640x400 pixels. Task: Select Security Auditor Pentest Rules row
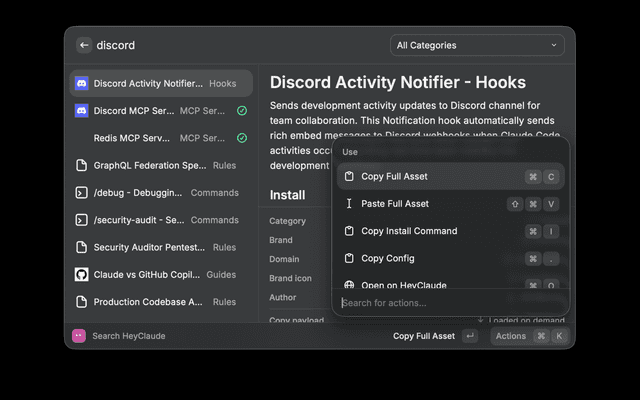161,247
